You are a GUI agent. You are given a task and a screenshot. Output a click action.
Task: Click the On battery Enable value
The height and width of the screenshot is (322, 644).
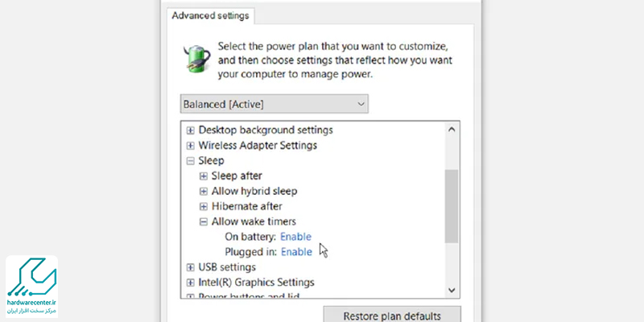(295, 237)
